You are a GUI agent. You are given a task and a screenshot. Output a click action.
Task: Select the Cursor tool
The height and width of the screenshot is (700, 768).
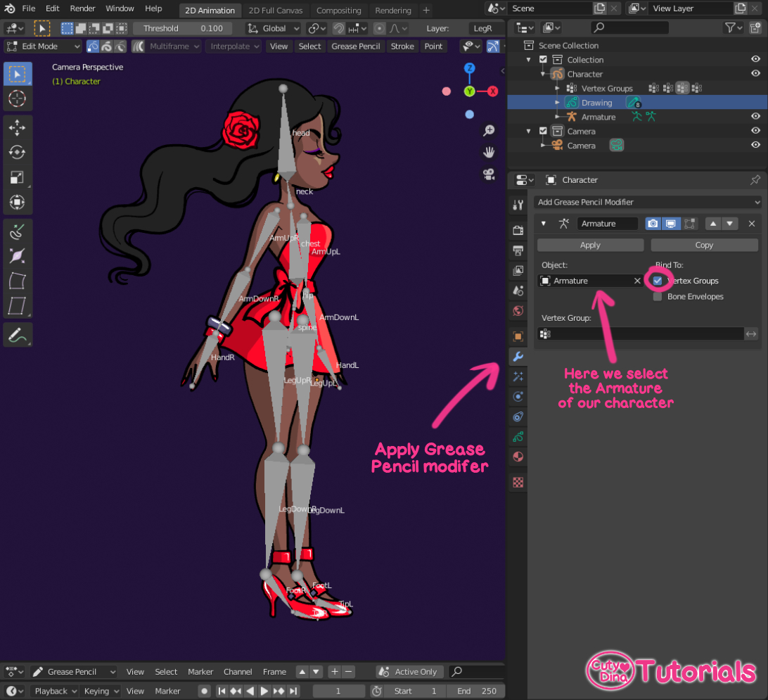click(x=17, y=99)
